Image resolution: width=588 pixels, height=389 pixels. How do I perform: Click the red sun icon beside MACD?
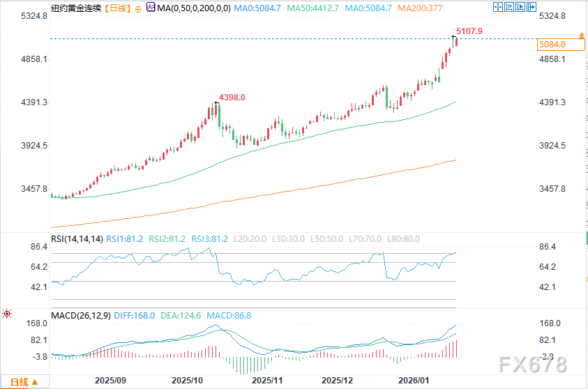coord(6,314)
